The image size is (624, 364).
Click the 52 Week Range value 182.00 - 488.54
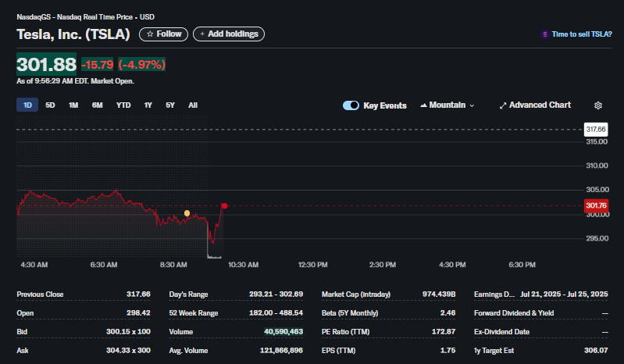click(x=276, y=313)
